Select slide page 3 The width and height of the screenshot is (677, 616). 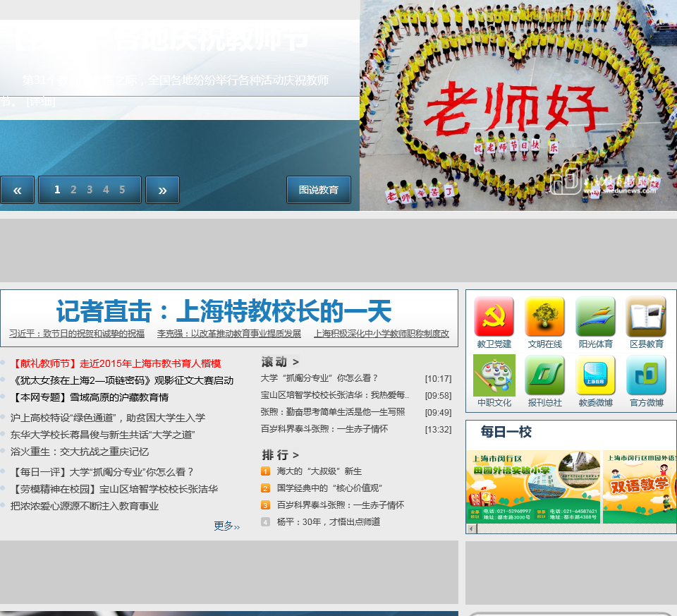click(90, 190)
